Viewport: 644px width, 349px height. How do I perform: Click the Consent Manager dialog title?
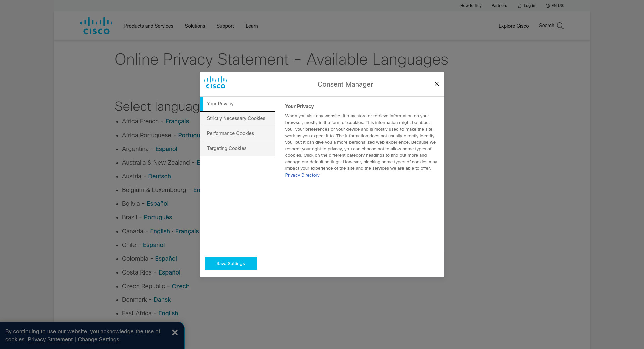pyautogui.click(x=345, y=84)
